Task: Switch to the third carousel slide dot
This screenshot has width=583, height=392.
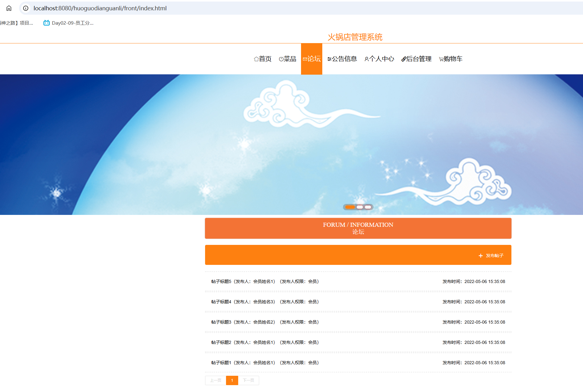Action: [x=368, y=207]
